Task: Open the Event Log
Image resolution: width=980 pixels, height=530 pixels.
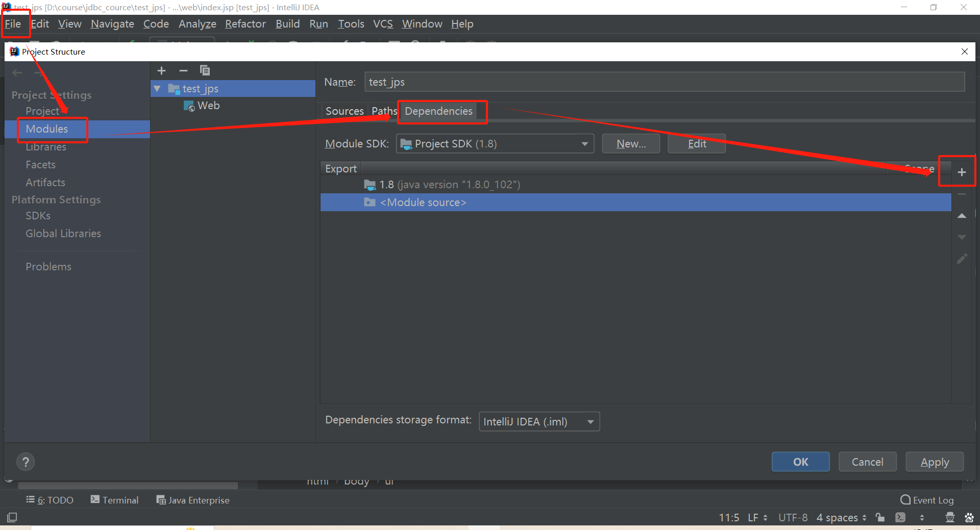Action: coord(927,500)
